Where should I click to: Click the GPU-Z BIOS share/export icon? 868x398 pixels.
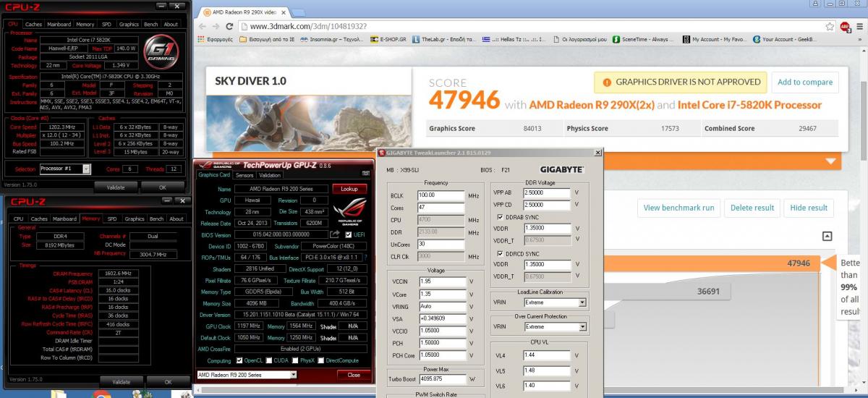pyautogui.click(x=335, y=234)
